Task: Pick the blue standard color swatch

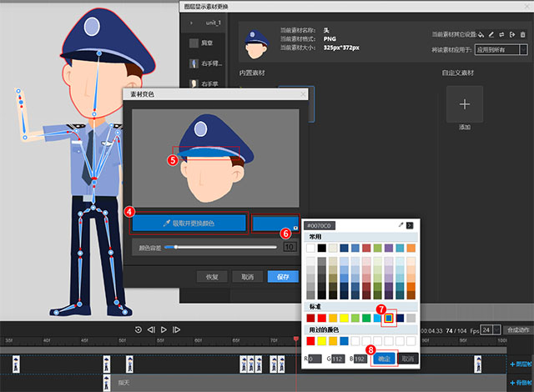Action: 388,318
